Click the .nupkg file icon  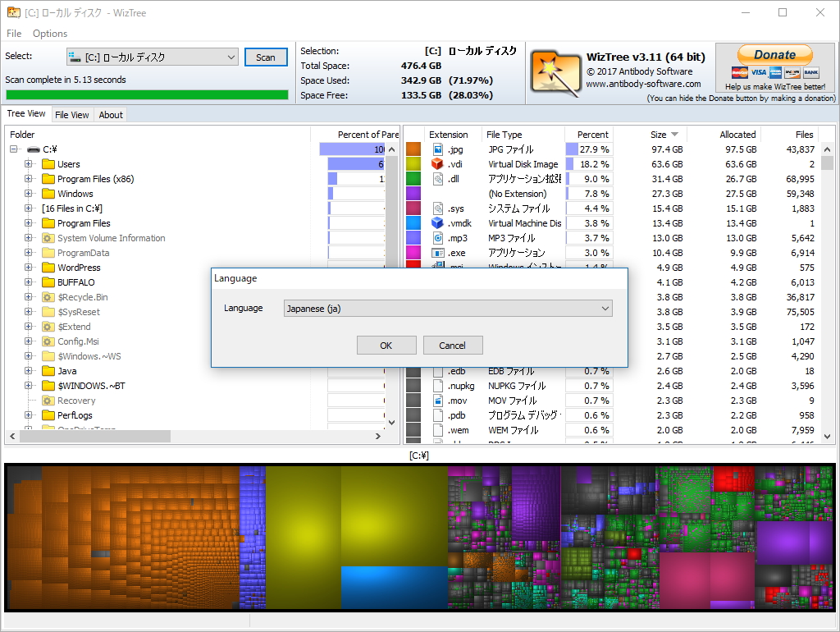pos(438,386)
